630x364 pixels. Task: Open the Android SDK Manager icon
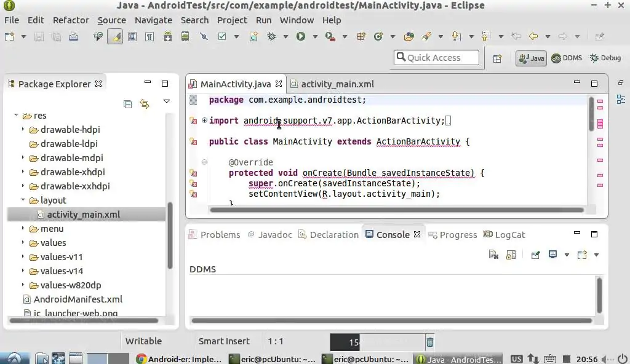[167, 36]
